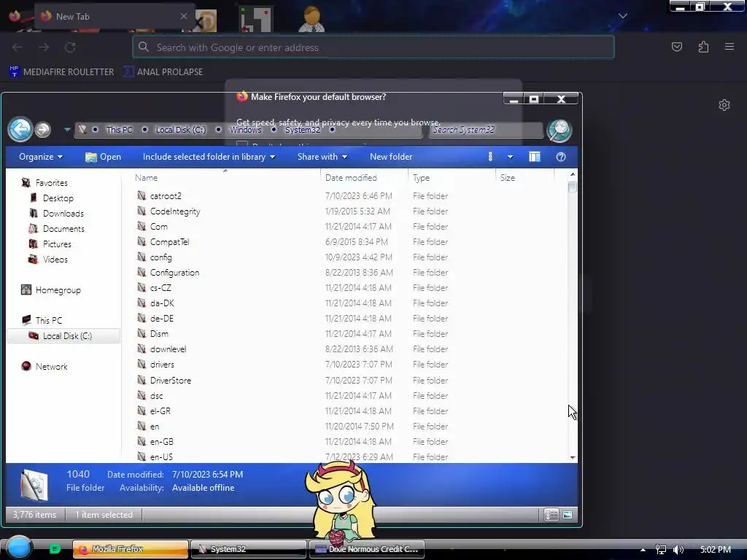Sort the file list by Date modified
Image resolution: width=747 pixels, height=560 pixels.
(x=351, y=178)
